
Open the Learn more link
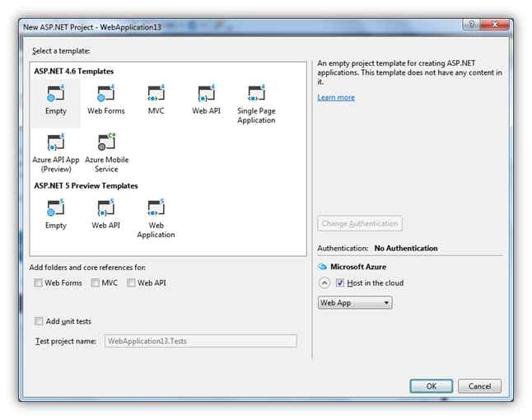pyautogui.click(x=336, y=97)
